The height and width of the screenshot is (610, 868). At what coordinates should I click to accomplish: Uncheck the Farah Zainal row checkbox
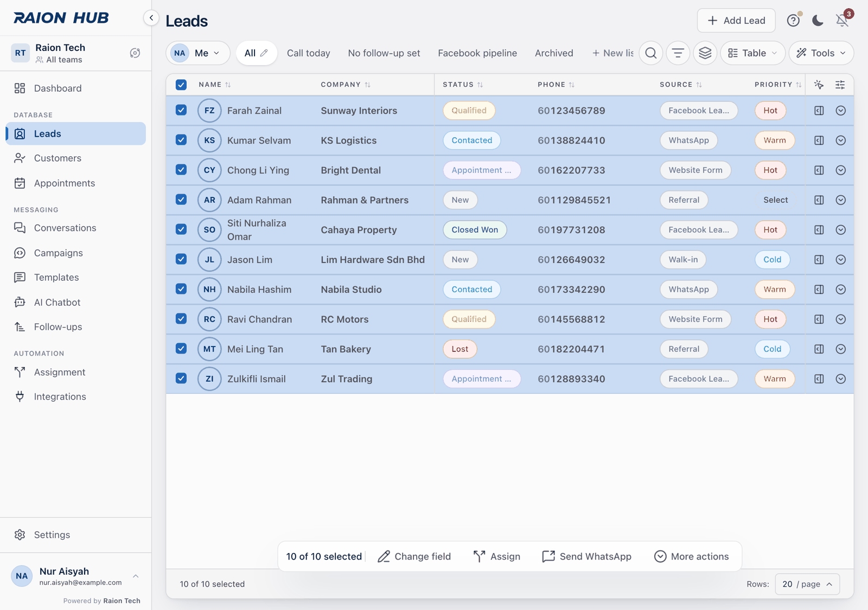pyautogui.click(x=181, y=110)
